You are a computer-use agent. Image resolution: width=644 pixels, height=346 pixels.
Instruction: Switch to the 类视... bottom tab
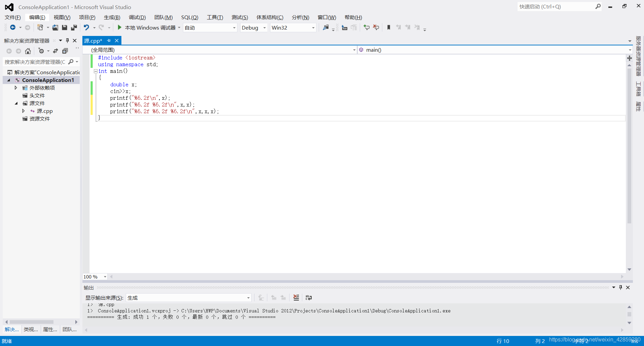tap(31, 330)
